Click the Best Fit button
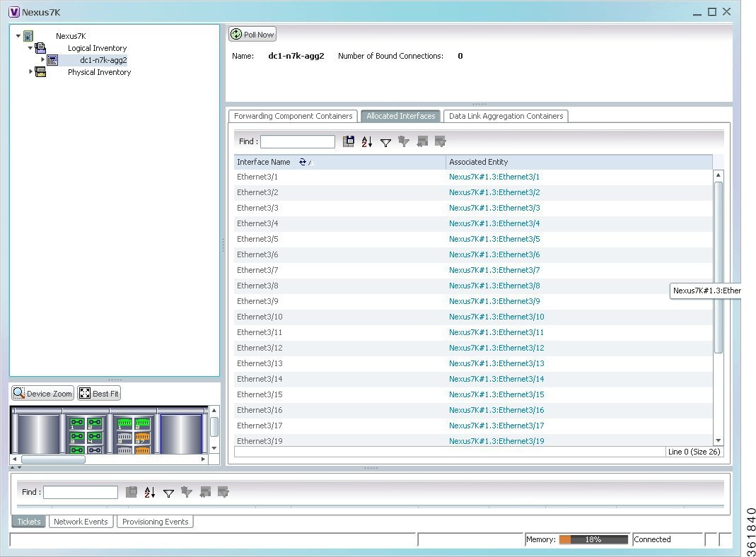The image size is (756, 557). pyautogui.click(x=99, y=393)
